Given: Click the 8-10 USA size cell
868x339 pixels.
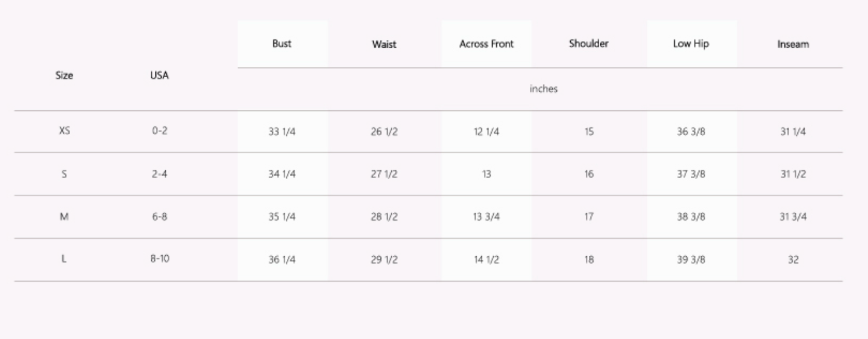Looking at the screenshot, I should [x=159, y=259].
